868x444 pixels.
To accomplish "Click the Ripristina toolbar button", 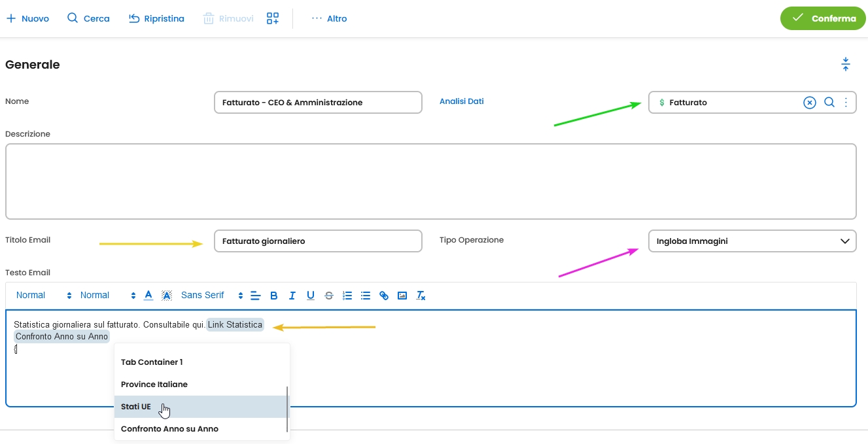I will click(156, 18).
